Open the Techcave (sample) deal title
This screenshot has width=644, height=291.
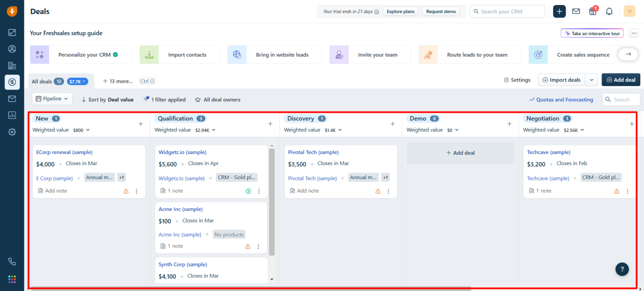549,152
